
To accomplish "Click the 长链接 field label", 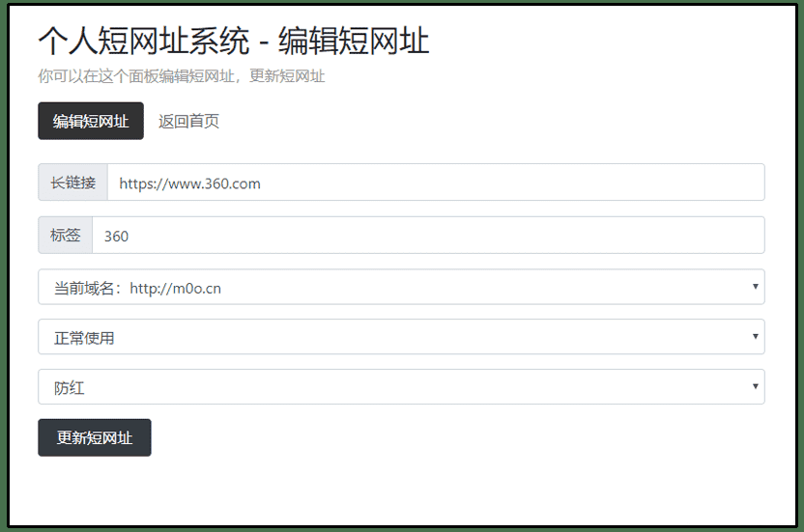I will click(x=72, y=182).
